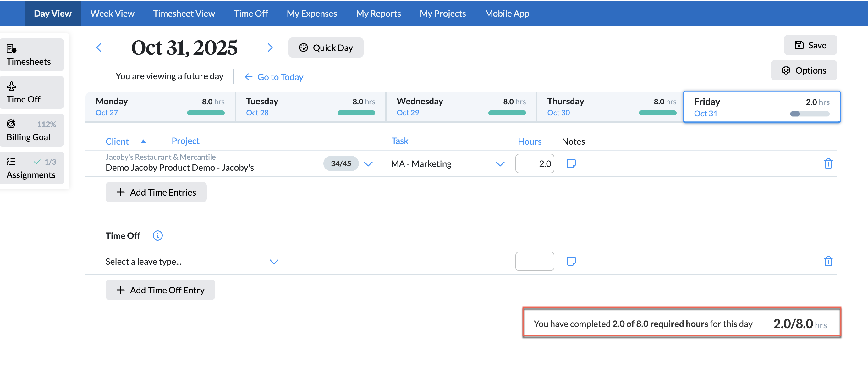
Task: Click the Quick Day button
Action: pyautogui.click(x=326, y=47)
